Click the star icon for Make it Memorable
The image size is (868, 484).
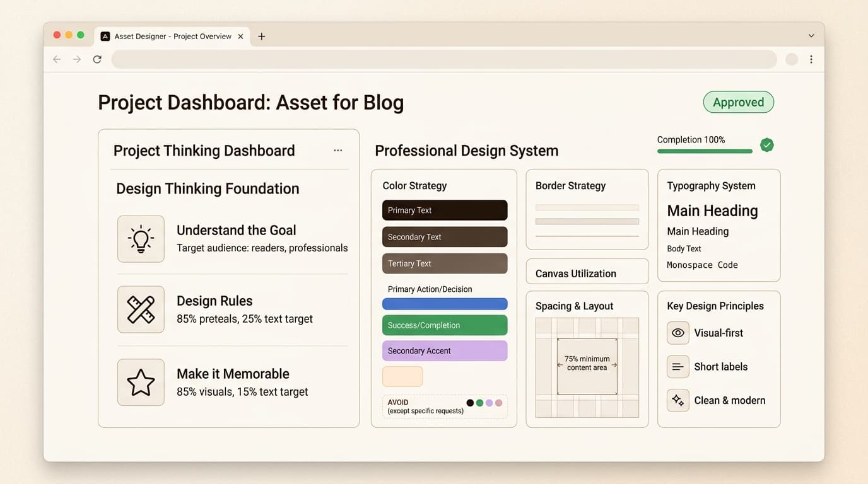click(x=141, y=383)
